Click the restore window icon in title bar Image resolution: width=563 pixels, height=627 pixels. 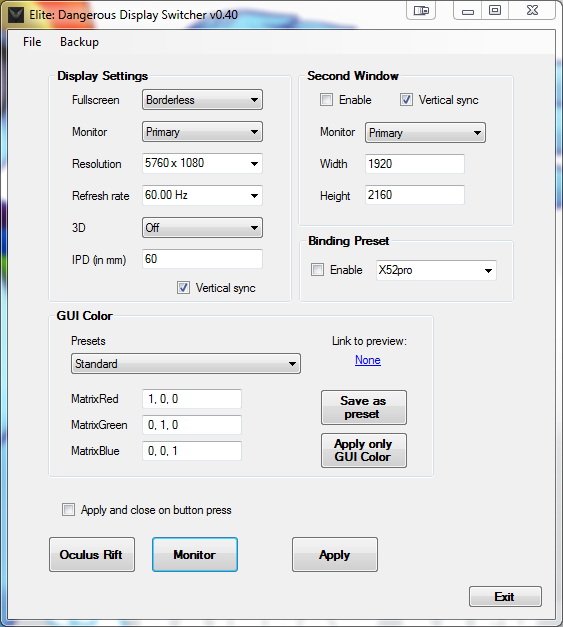(495, 10)
